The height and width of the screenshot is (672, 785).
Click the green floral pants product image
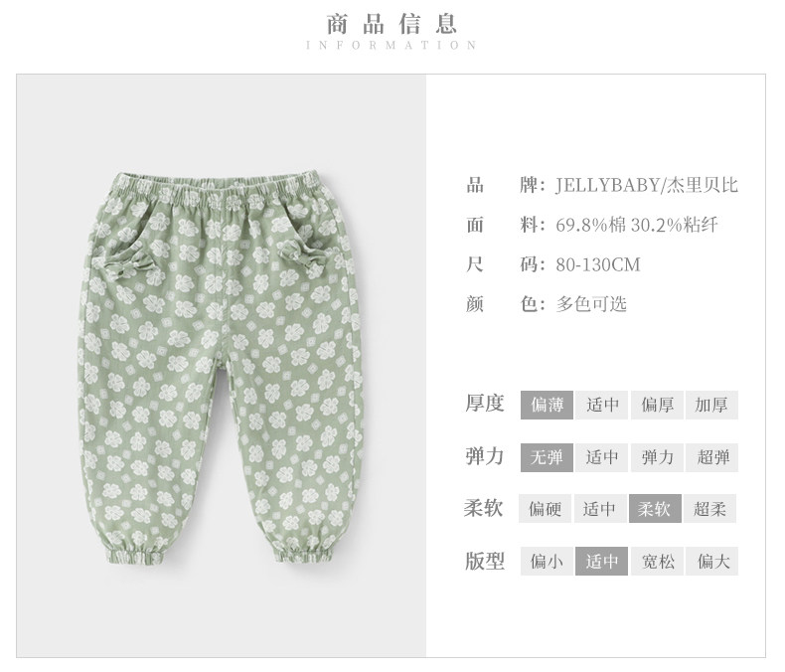point(221,368)
